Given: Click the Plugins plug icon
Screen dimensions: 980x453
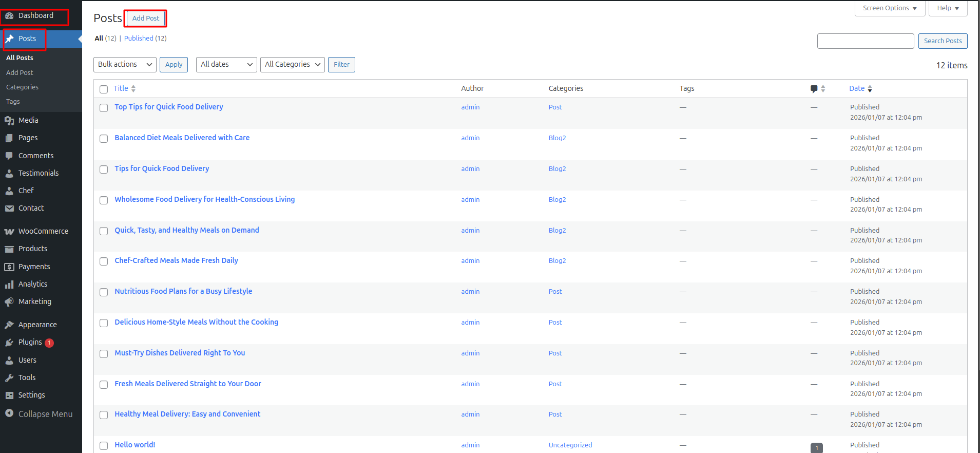Looking at the screenshot, I should [9, 342].
